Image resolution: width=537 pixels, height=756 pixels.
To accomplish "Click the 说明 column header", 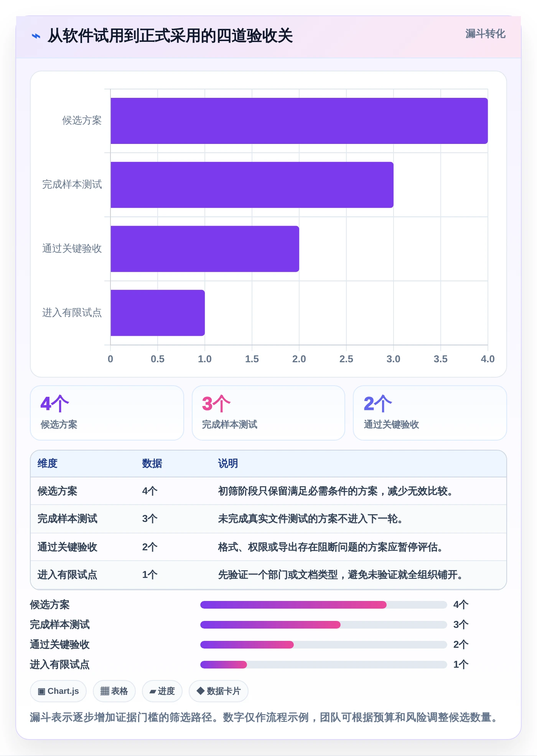I will pyautogui.click(x=228, y=464).
